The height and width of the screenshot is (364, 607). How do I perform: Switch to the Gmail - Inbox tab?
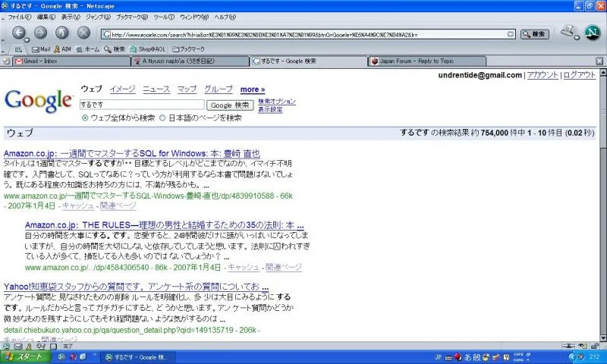72,61
